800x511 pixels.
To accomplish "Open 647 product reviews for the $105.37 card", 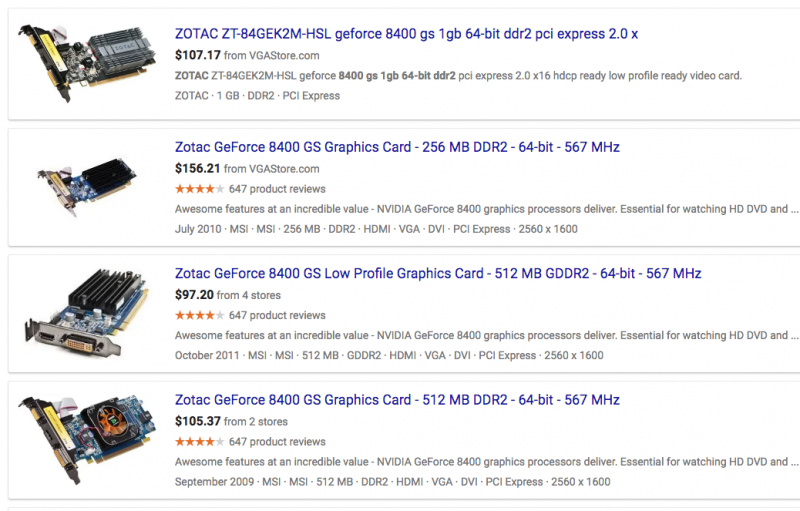I will pyautogui.click(x=277, y=442).
